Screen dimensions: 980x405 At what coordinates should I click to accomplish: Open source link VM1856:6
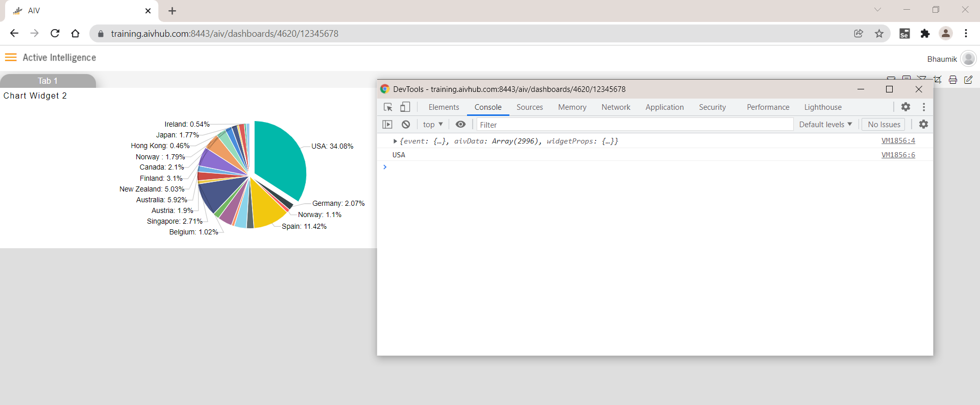tap(898, 155)
